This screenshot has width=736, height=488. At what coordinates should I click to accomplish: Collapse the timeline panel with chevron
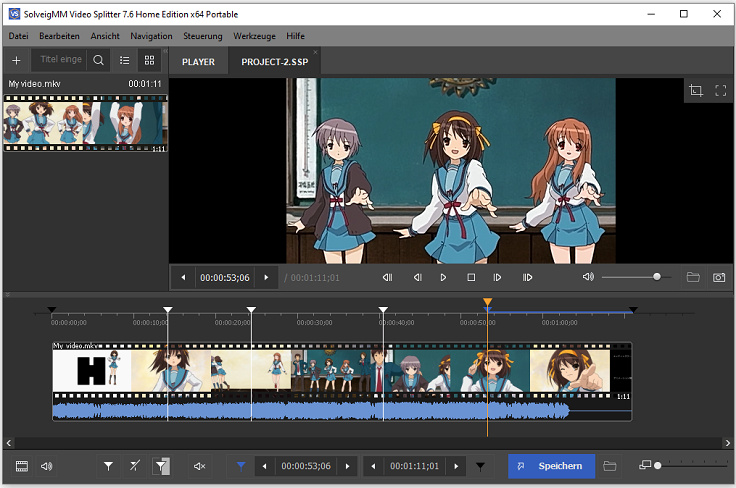point(8,295)
